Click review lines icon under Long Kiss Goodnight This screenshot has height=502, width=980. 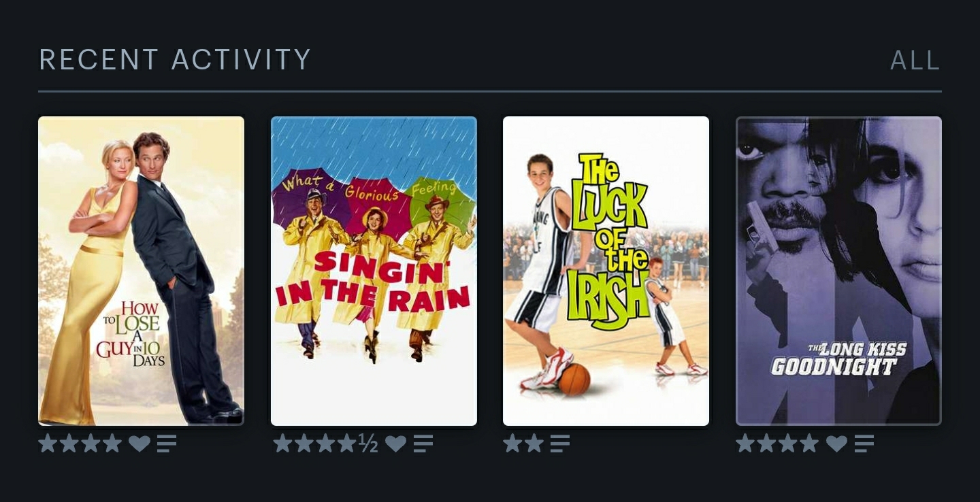coord(864,444)
